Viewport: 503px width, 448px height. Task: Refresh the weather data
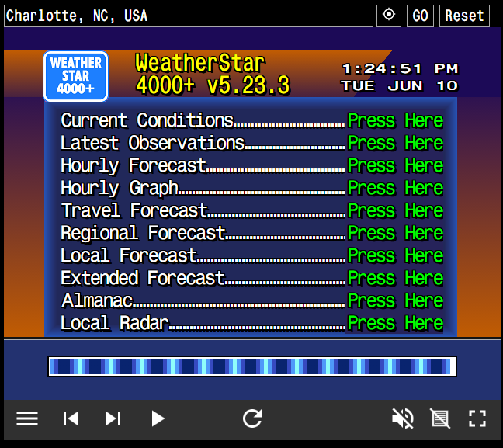(x=252, y=418)
